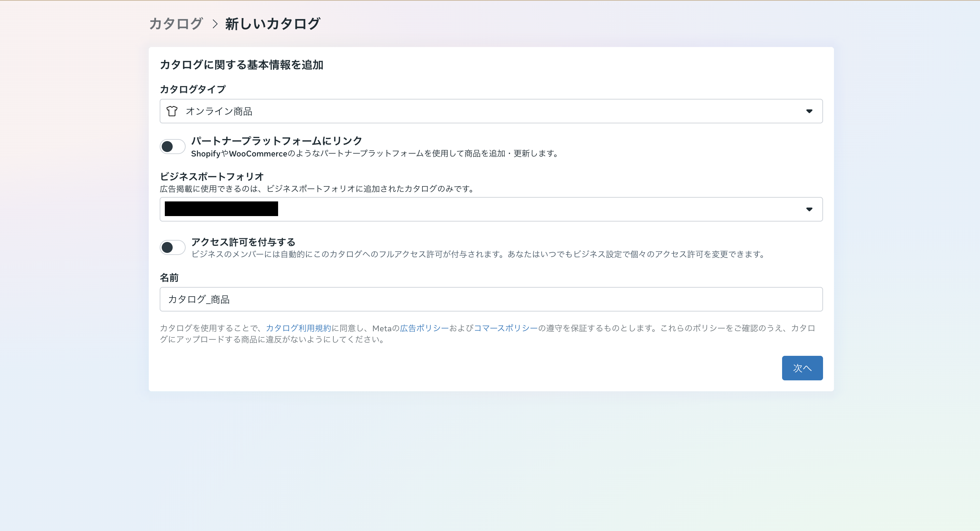Click the アクセス許可を付与する label text
The width and height of the screenshot is (980, 531).
pos(243,242)
